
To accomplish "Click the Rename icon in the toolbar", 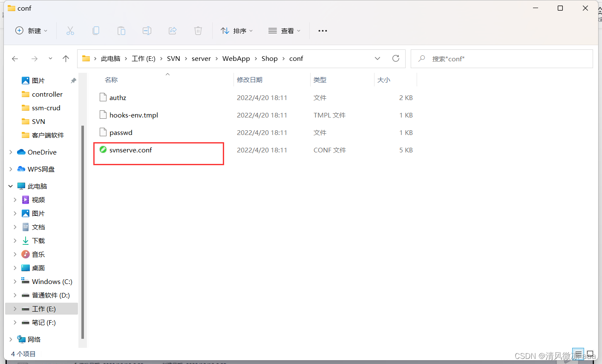I will pos(147,31).
